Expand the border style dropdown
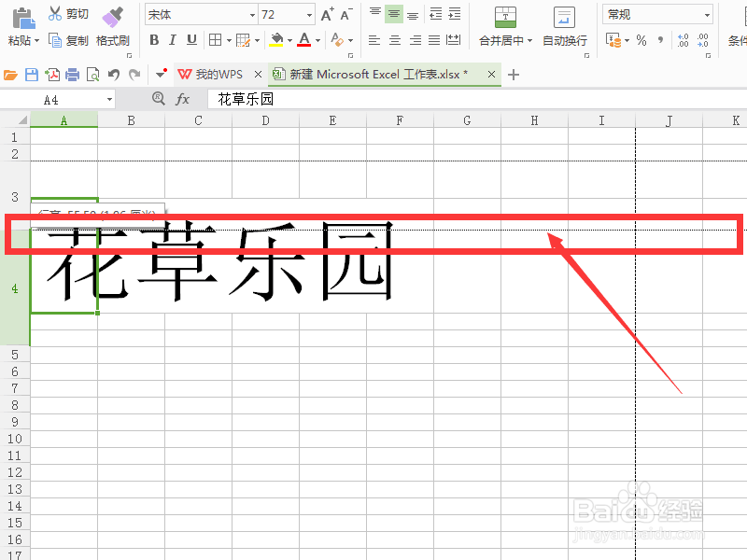The image size is (747, 560). click(x=228, y=40)
